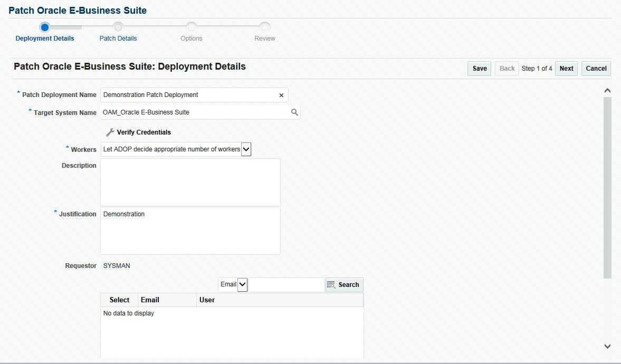Click the Review step circle
The image size is (621, 364).
click(264, 27)
